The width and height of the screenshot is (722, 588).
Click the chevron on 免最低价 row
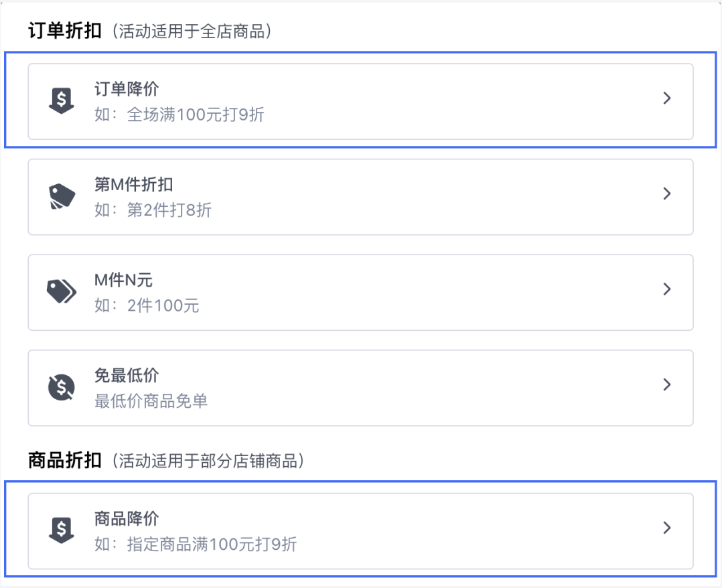[x=667, y=384]
